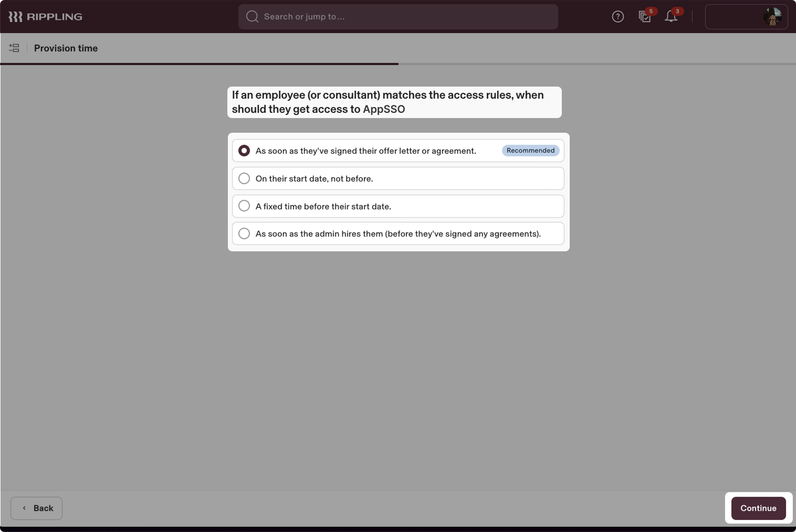Viewport: 796px width, 532px height.
Task: Open the tasks icon showing 5 pending items
Action: click(645, 16)
